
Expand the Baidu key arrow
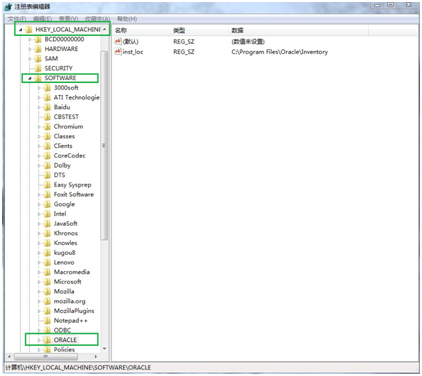click(39, 107)
